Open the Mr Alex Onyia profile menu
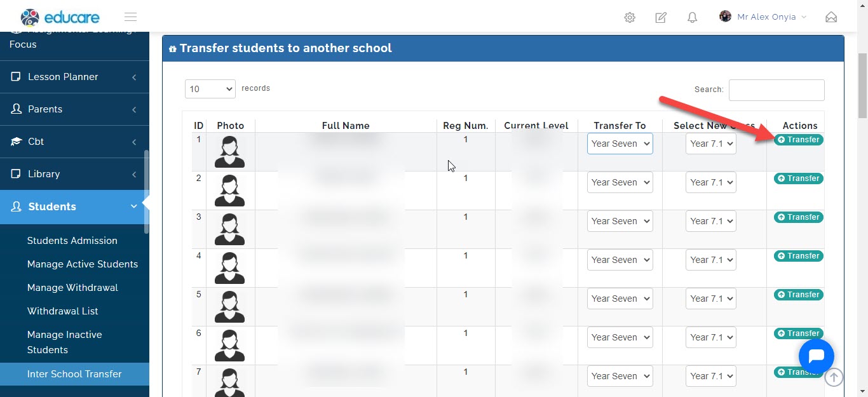This screenshot has width=868, height=397. [763, 17]
